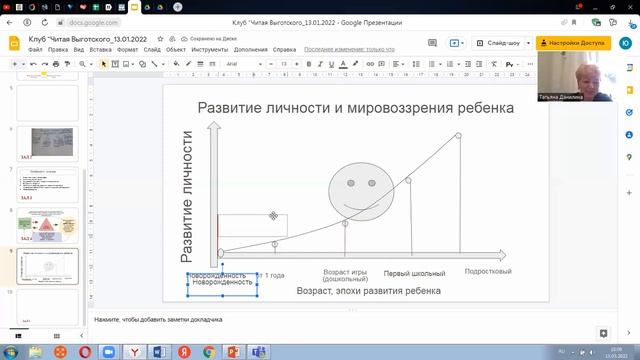Open the Правка menu
Viewport: 640px width, 360px height.
click(58, 49)
